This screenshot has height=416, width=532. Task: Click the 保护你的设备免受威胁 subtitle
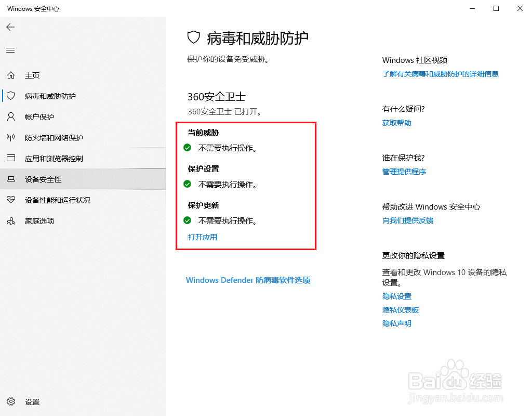[x=228, y=59]
